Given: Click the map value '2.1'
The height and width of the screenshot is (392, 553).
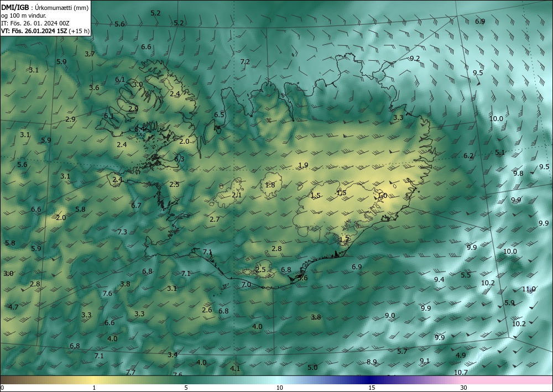Looking at the screenshot, I should (237, 195).
